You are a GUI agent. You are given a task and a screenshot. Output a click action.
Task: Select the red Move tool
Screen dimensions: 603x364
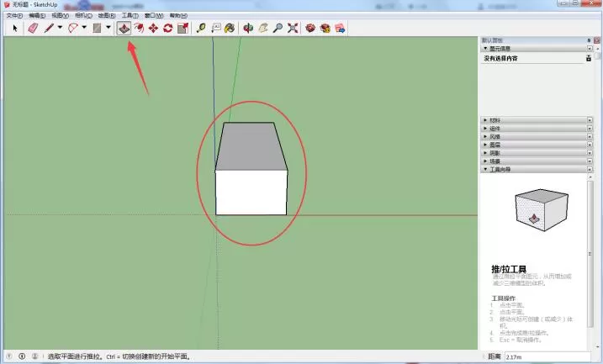pyautogui.click(x=153, y=28)
